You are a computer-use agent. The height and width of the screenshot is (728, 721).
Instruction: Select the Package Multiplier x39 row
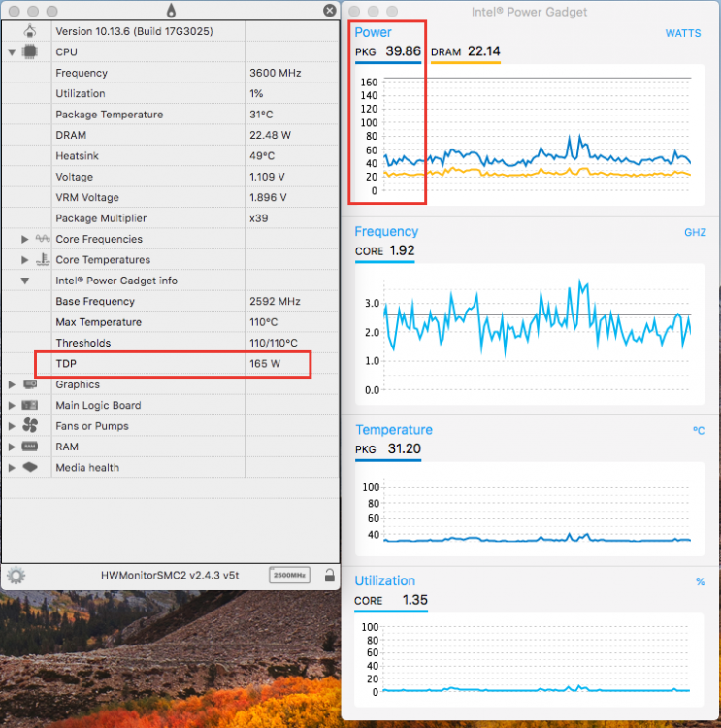[x=171, y=218]
